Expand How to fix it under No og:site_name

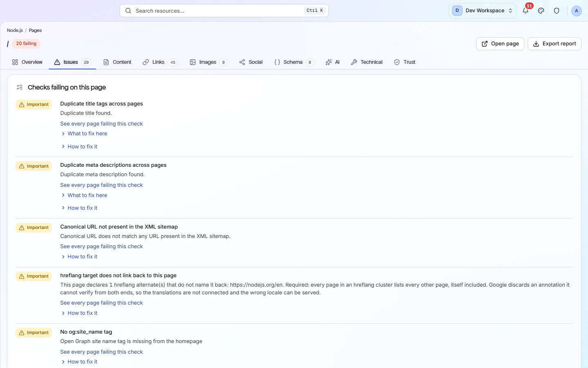(79, 362)
